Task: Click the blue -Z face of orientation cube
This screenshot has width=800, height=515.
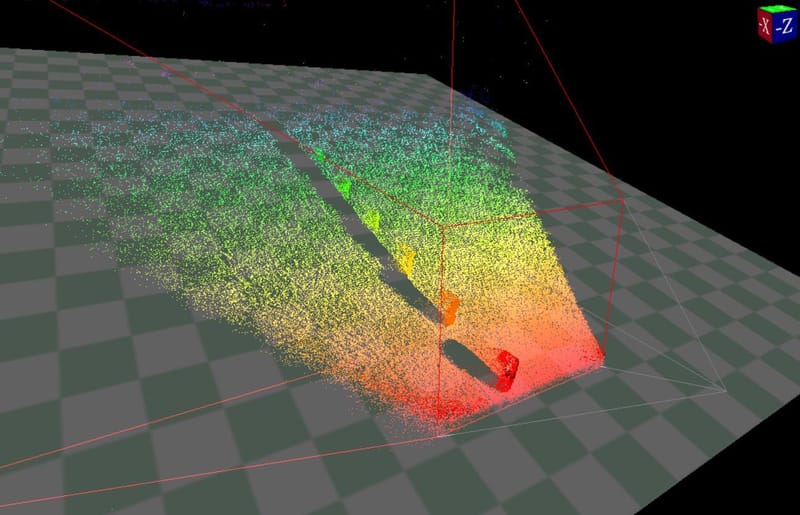Action: (x=785, y=27)
